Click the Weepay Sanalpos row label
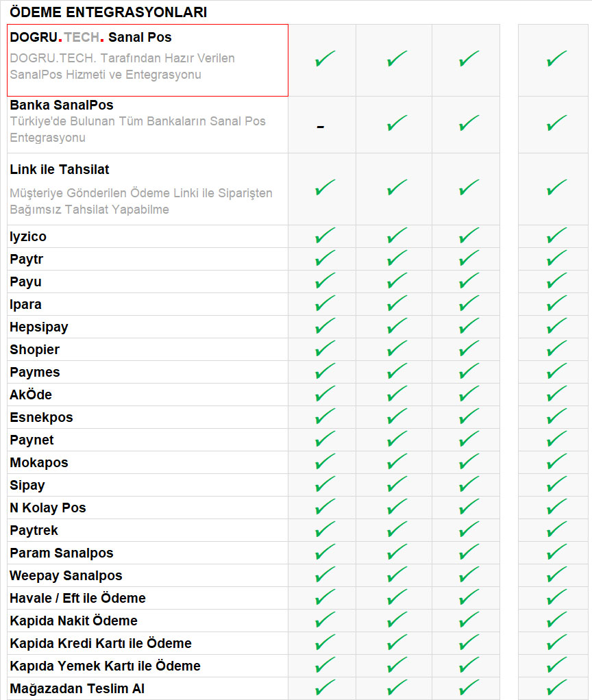Screen dimensions: 592x700 click(x=66, y=575)
